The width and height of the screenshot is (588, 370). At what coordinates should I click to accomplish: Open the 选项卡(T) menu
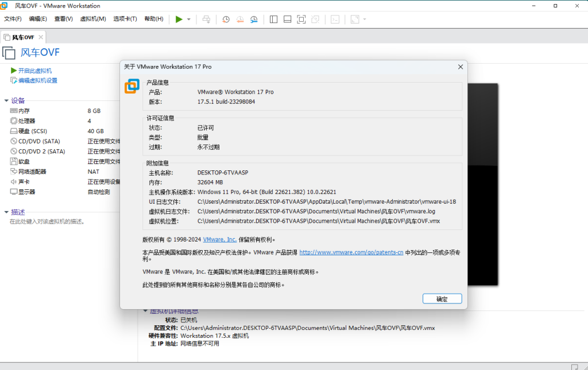click(125, 19)
